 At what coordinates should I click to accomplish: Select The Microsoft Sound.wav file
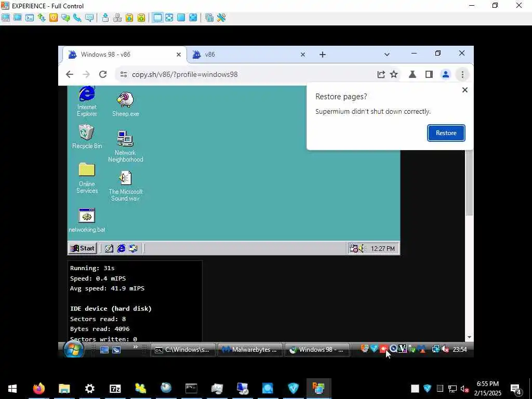click(126, 187)
